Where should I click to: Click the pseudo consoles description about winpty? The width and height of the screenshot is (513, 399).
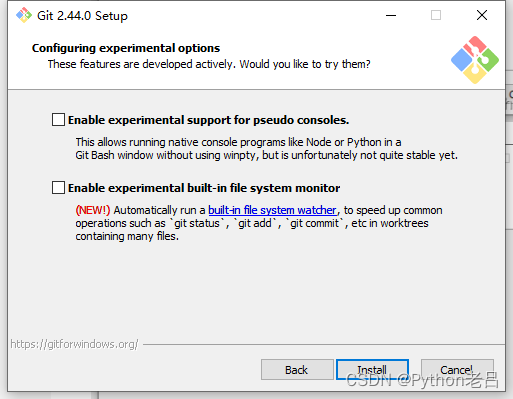266,149
